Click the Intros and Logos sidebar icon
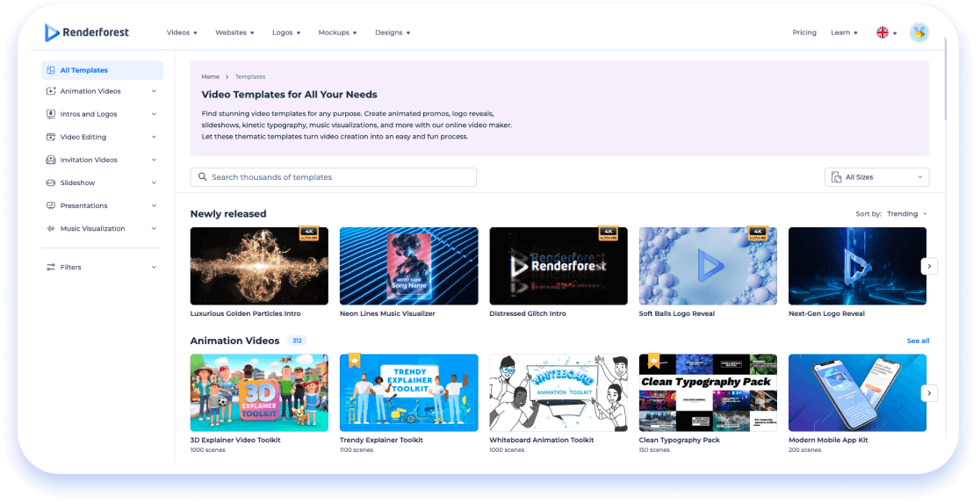Viewport: 980px width, 502px height. point(51,114)
